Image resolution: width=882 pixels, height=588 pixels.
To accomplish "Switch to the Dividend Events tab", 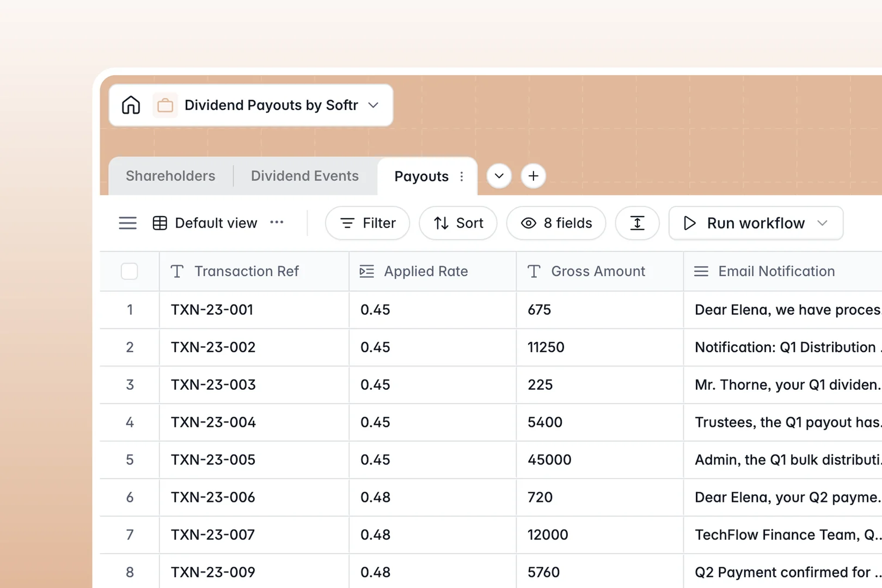I will [305, 176].
